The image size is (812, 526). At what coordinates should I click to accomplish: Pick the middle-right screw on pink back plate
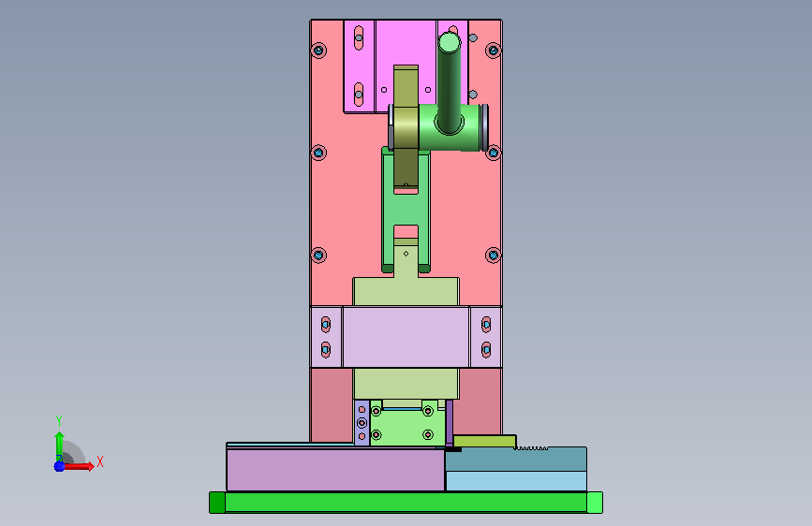[x=493, y=153]
